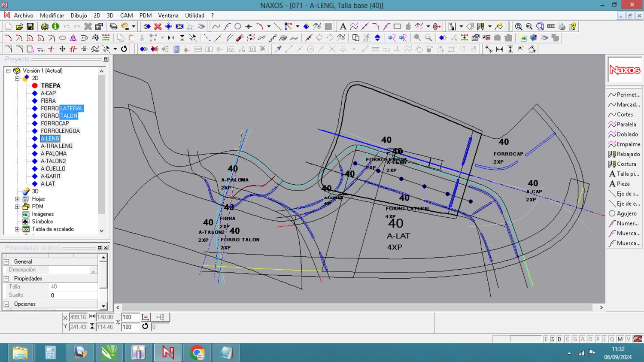Viewport: 644px width, 362px height.
Task: Click the help question mark icon
Action: click(572, 27)
